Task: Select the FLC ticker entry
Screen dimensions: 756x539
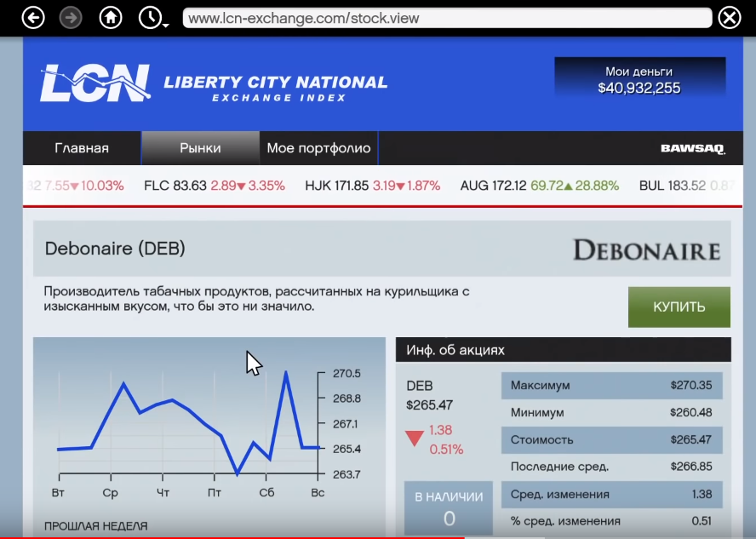Action: (214, 186)
